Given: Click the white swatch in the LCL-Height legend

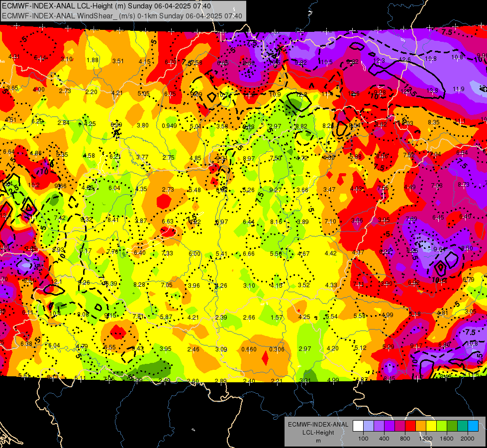Looking at the screenshot, I should (x=358, y=426).
